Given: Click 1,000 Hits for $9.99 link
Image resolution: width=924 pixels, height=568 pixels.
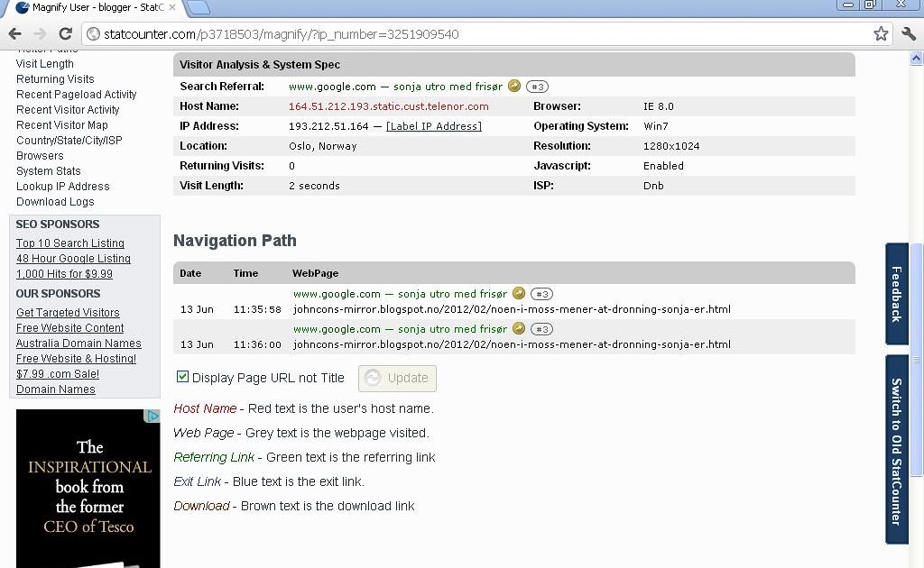Looking at the screenshot, I should click(x=64, y=274).
